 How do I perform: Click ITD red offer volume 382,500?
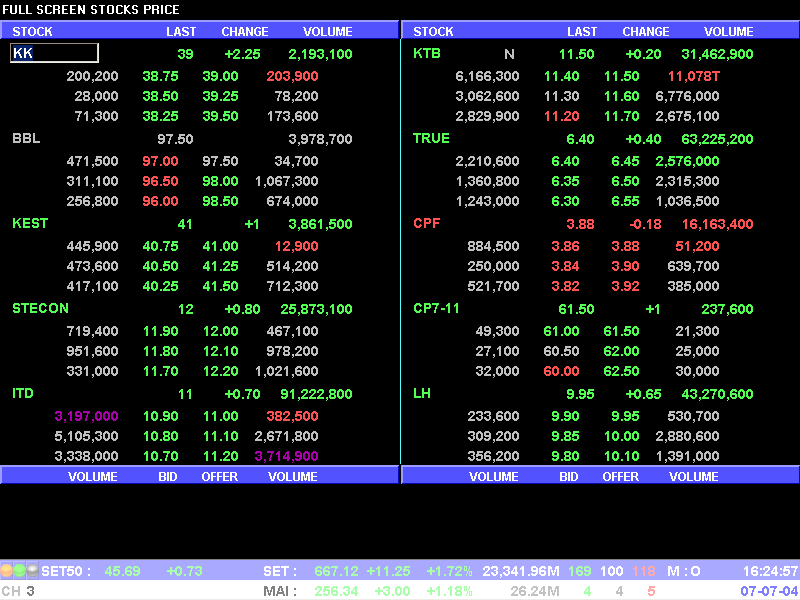coord(292,416)
